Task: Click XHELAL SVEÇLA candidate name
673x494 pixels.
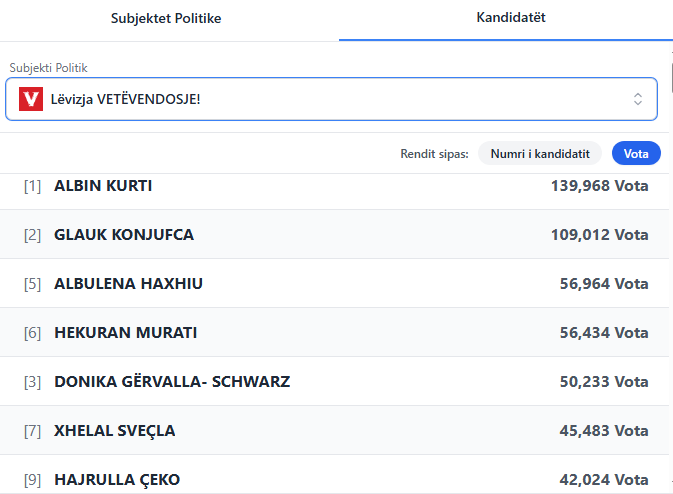Action: [x=114, y=430]
